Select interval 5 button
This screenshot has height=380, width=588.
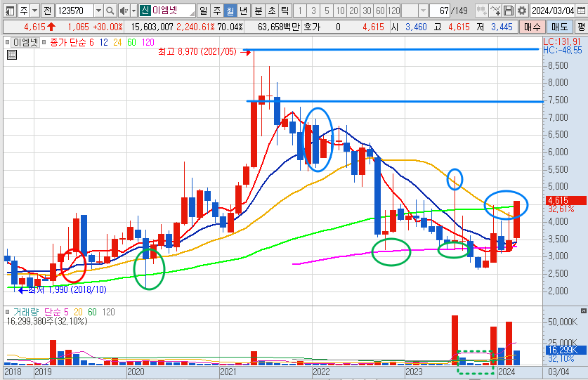point(327,11)
